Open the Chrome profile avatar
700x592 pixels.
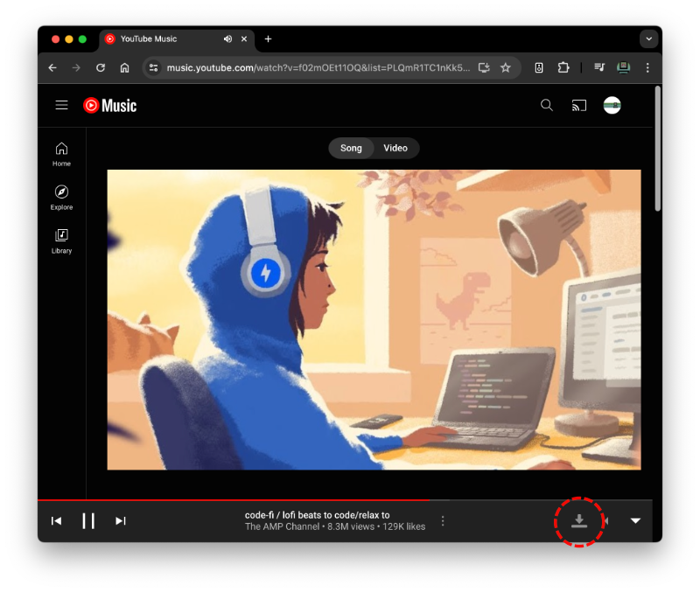pos(623,68)
